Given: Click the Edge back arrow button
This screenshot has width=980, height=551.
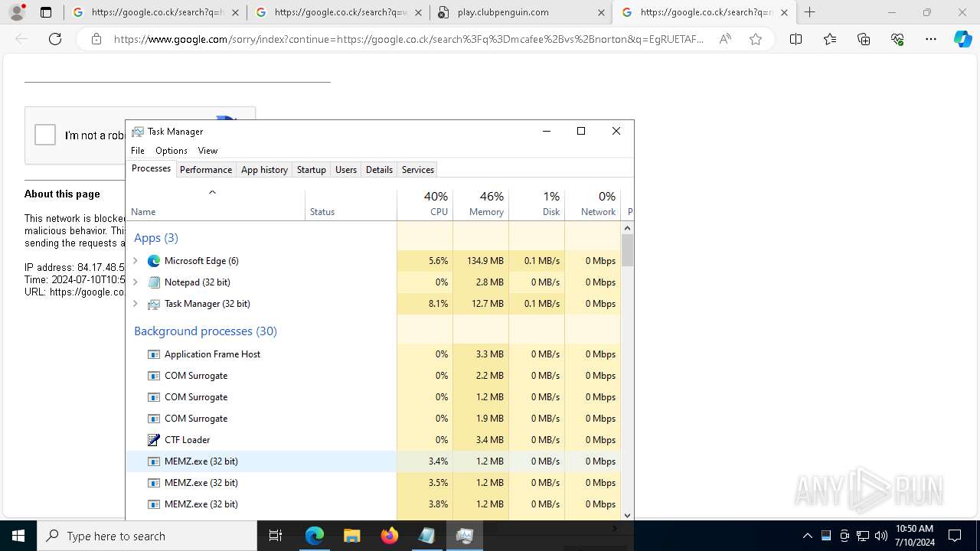Looking at the screenshot, I should point(21,39).
